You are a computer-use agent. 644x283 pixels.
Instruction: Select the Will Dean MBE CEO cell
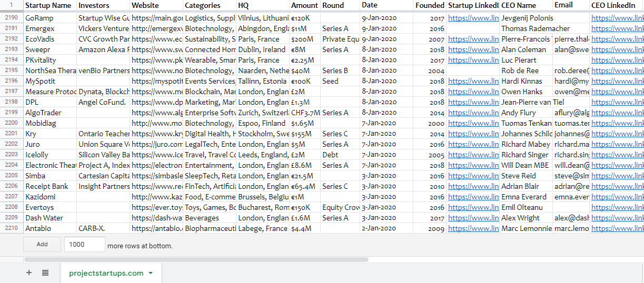coord(526,165)
